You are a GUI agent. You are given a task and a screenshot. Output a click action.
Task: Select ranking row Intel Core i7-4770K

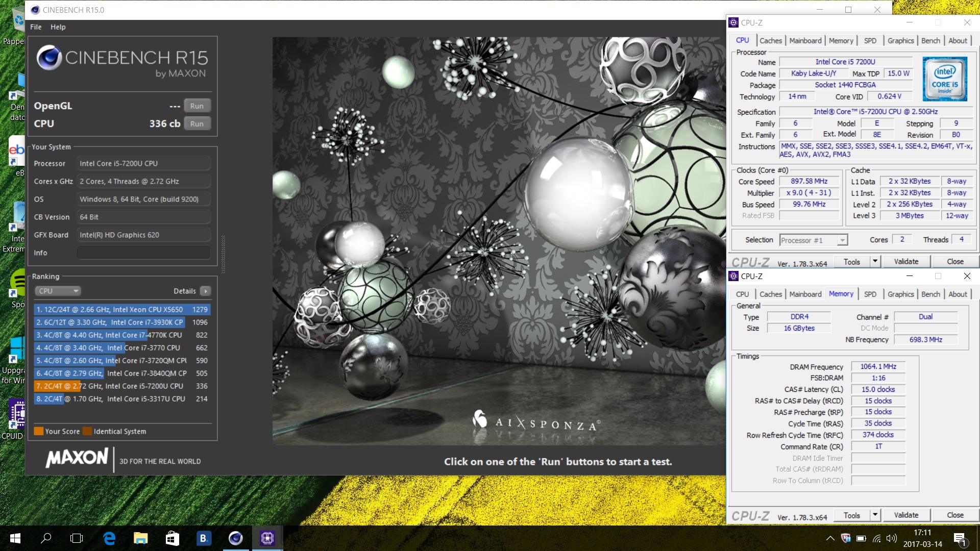tap(122, 335)
